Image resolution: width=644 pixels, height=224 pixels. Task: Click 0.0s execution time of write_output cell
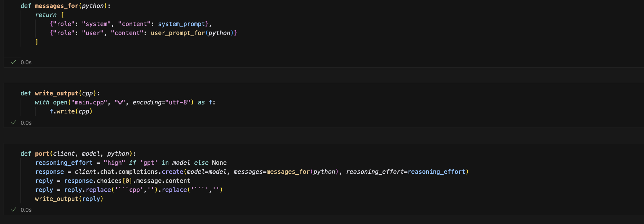point(26,123)
